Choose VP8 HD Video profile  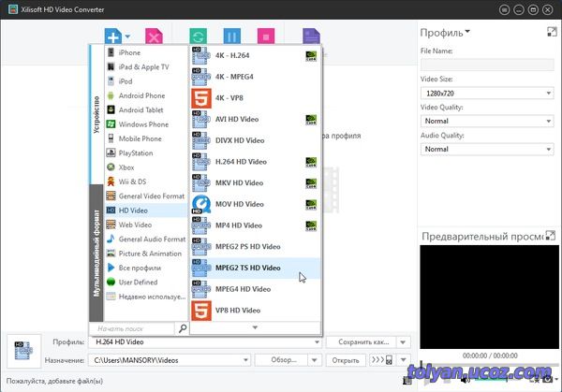[255, 311]
